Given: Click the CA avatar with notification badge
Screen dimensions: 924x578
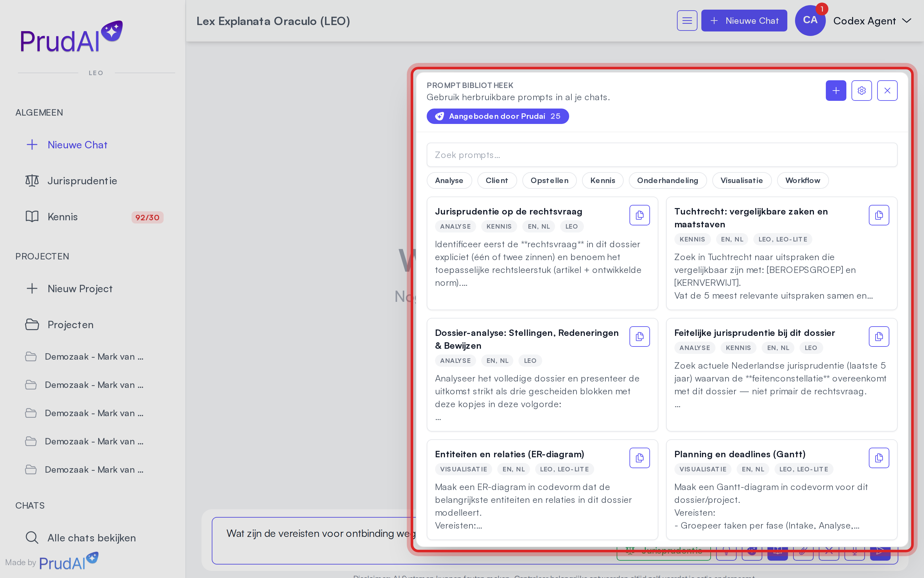Looking at the screenshot, I should [810, 21].
